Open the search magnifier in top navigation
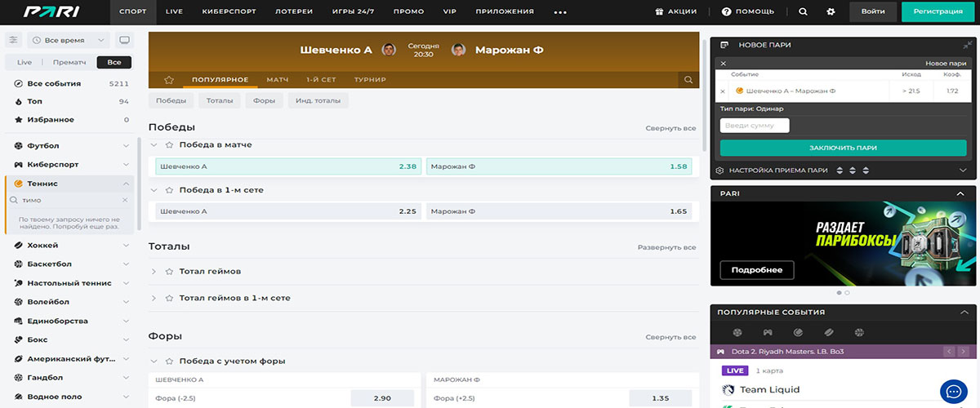The height and width of the screenshot is (408, 980). (x=803, y=11)
